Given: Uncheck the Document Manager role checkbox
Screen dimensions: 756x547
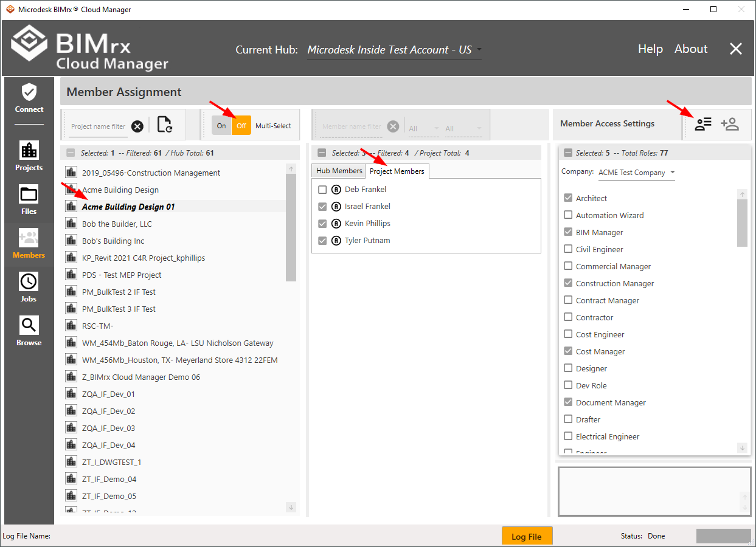Looking at the screenshot, I should [568, 402].
